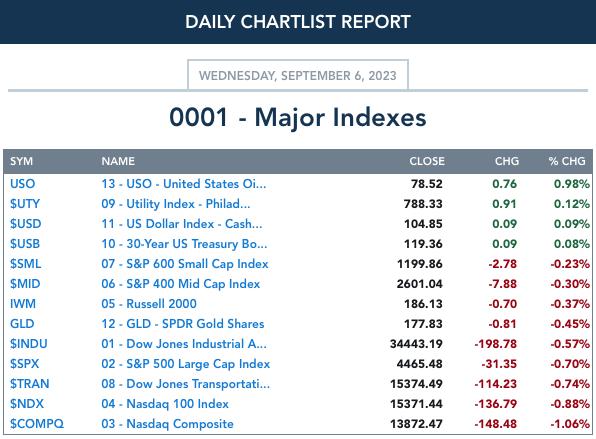Viewport: 596px width, 439px height.
Task: Sort by the CLOSE column header
Action: tap(427, 161)
